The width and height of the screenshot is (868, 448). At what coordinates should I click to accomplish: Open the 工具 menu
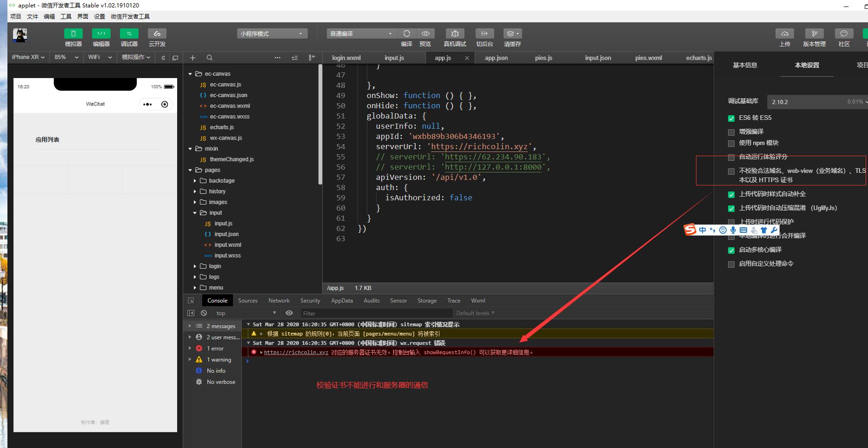coord(66,16)
